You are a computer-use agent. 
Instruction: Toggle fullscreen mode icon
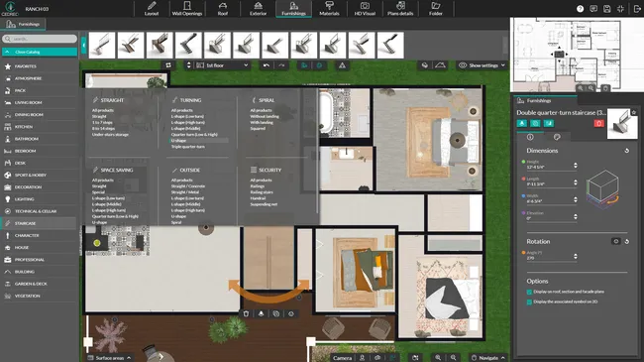coord(620,9)
